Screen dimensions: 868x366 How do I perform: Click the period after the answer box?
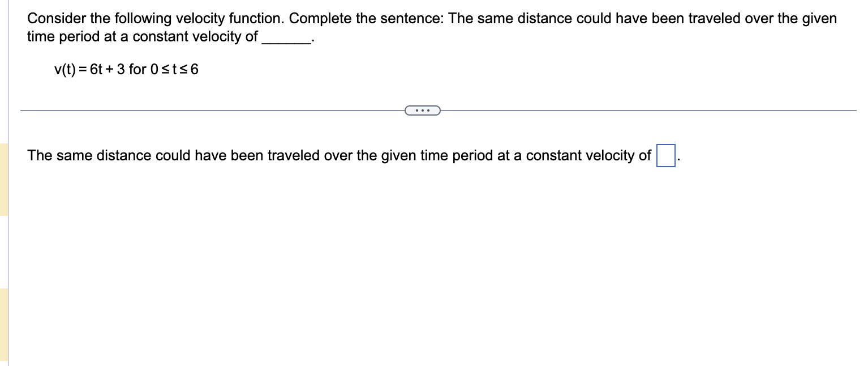click(x=677, y=159)
